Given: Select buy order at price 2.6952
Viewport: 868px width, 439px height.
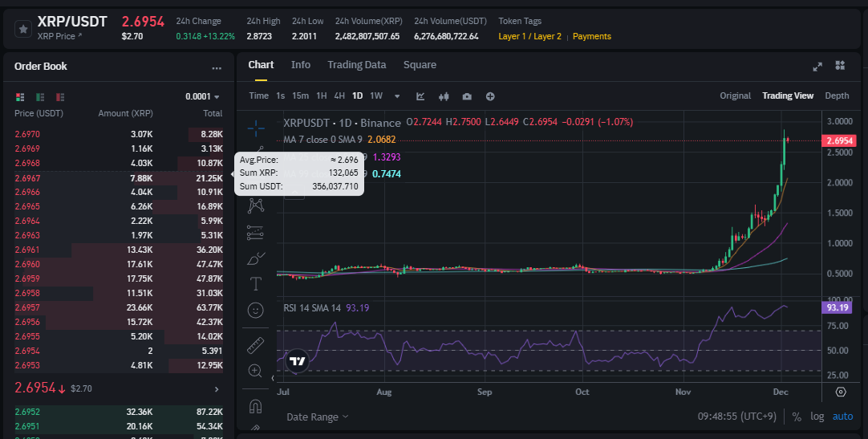Looking at the screenshot, I should point(119,412).
